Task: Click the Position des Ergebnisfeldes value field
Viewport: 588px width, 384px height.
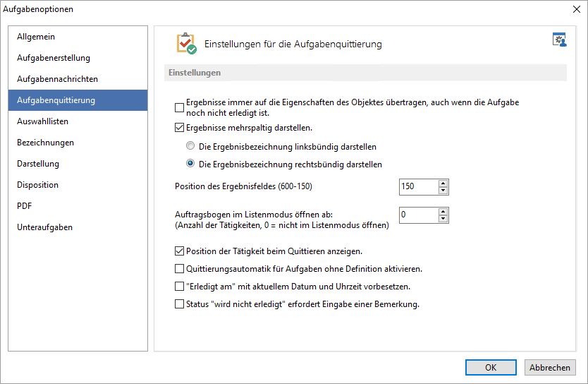Action: (419, 186)
